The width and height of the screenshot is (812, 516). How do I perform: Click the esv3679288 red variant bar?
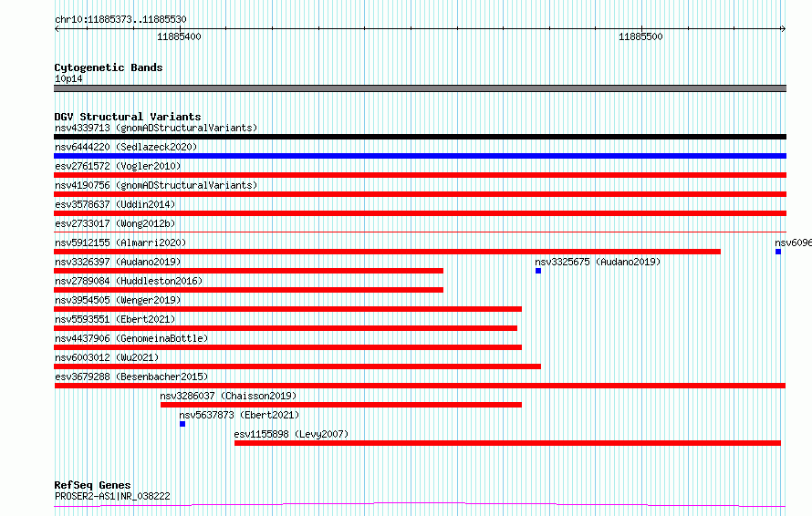point(420,386)
